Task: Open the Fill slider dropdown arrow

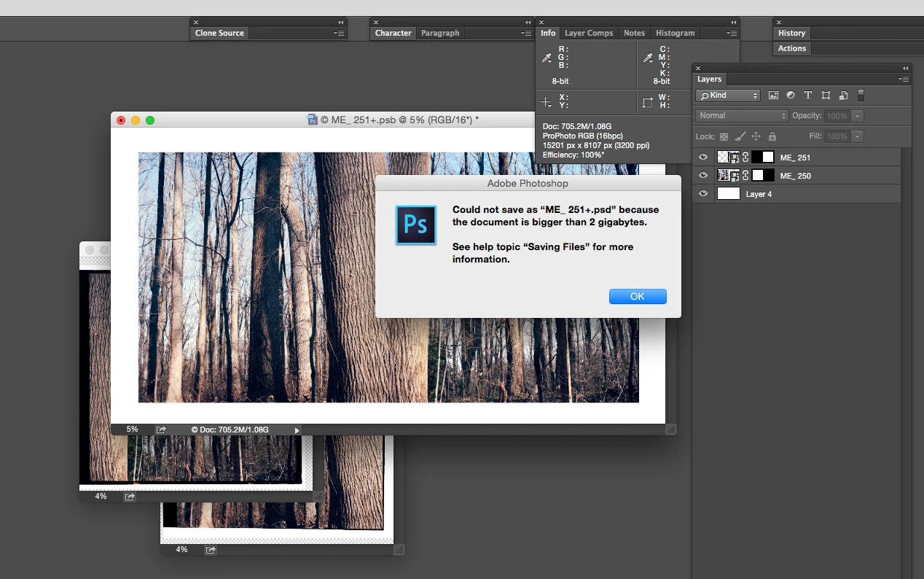Action: [x=858, y=136]
